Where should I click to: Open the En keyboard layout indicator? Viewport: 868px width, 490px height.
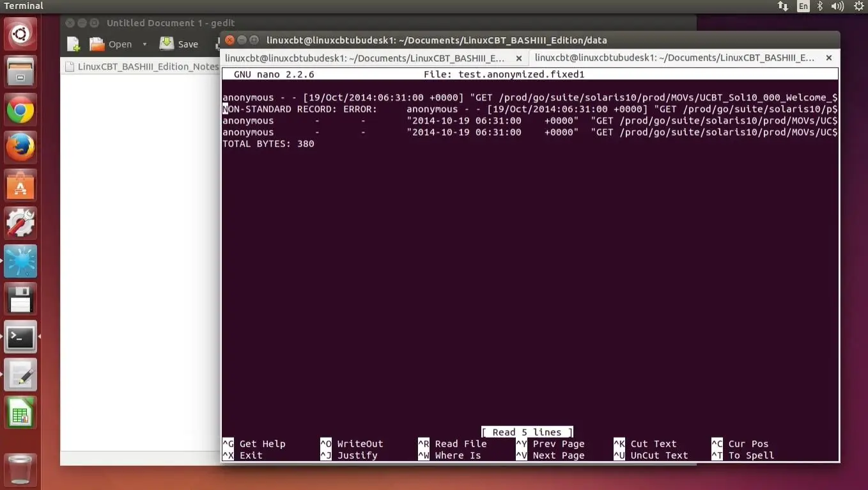(x=803, y=6)
